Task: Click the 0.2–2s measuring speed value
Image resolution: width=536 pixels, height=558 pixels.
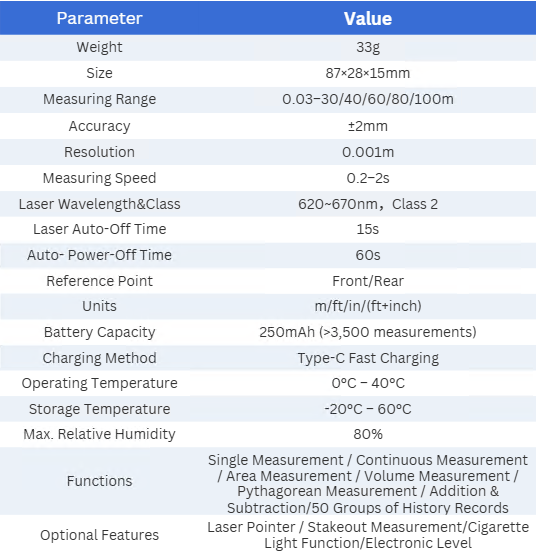Action: [x=368, y=178]
